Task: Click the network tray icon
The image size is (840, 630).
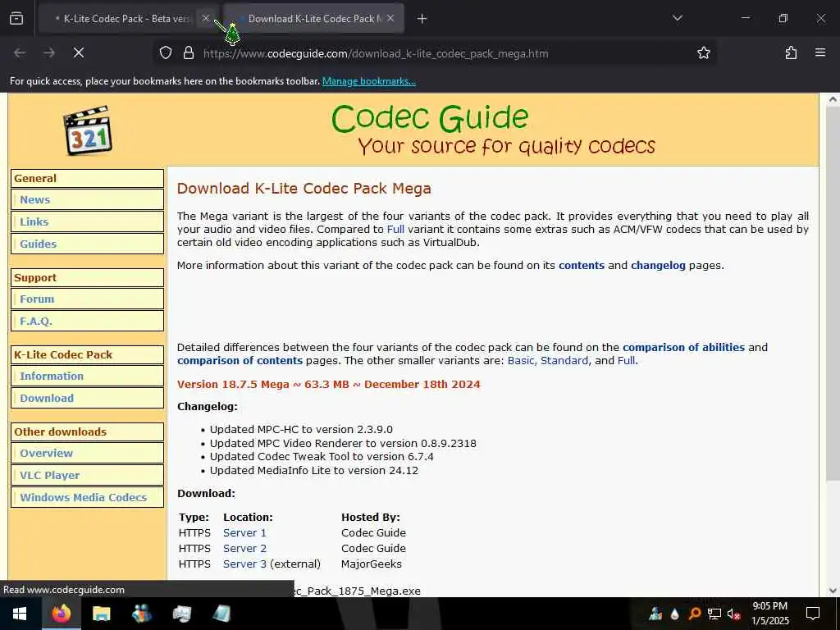Action: click(714, 614)
